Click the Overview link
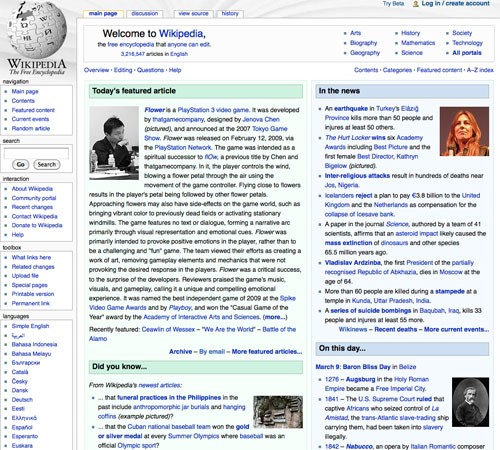Viewport: 500px width, 450px height. [96, 70]
